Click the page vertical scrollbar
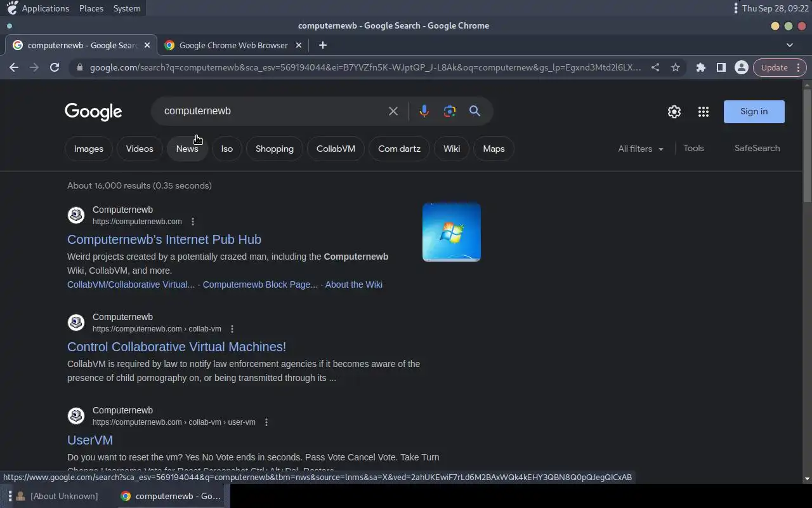 click(x=807, y=146)
